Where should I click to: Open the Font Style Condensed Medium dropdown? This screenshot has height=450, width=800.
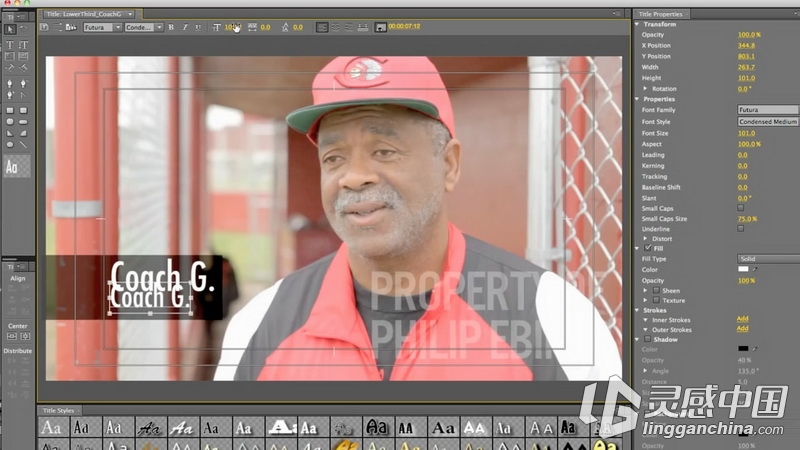(x=768, y=121)
